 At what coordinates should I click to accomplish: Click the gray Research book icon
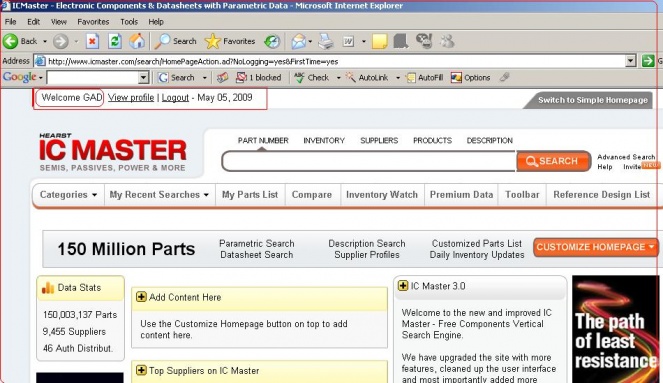point(400,41)
